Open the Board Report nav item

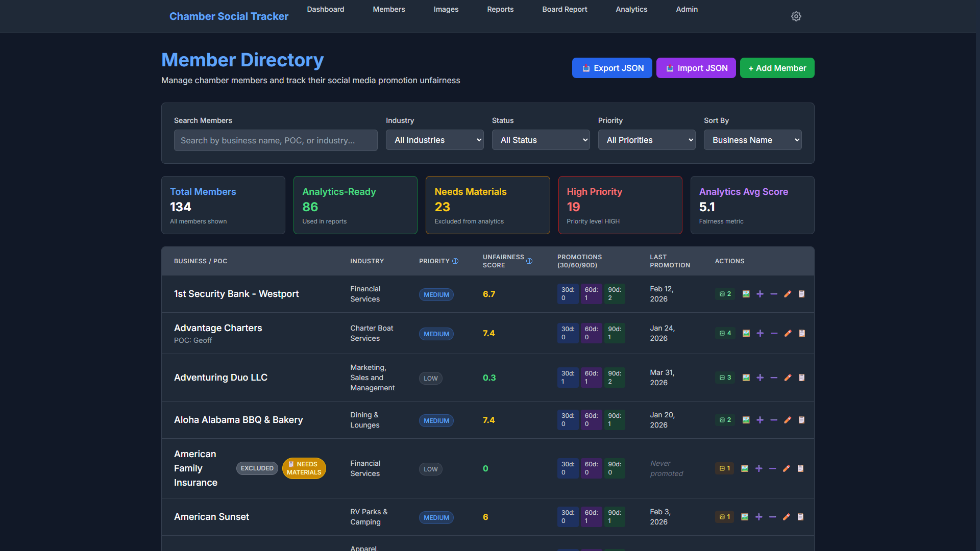coord(565,9)
